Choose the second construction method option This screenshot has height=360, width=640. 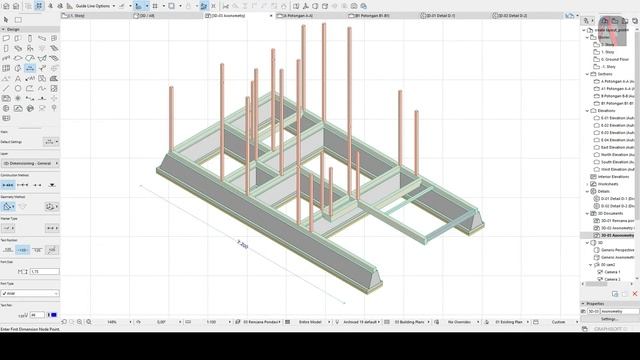(x=22, y=185)
